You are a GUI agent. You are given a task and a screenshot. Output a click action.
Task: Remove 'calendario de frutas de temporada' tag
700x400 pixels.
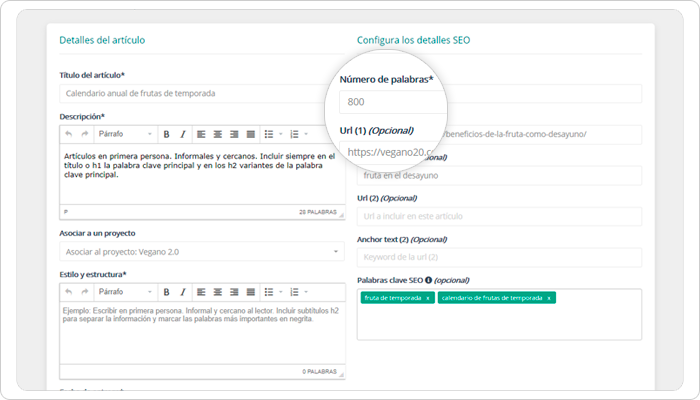point(549,298)
